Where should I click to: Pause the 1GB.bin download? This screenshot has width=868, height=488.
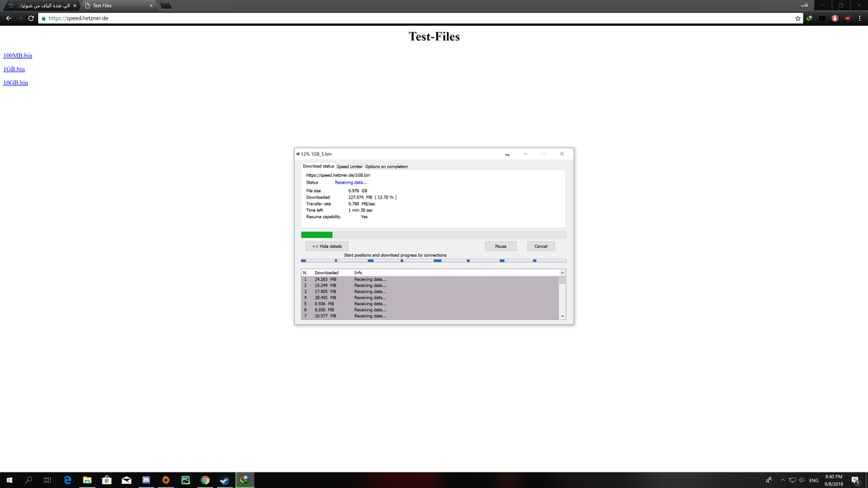pyautogui.click(x=500, y=246)
